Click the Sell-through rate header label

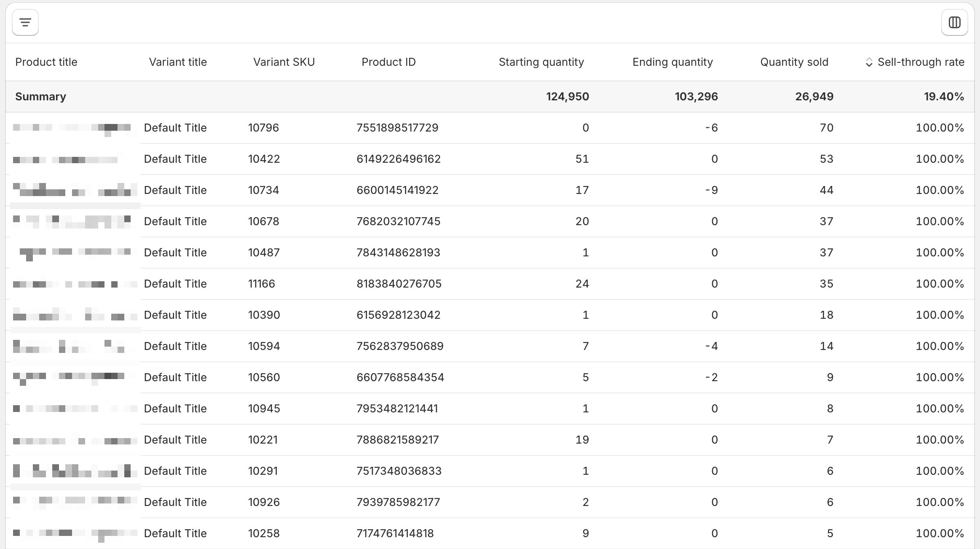(x=921, y=62)
